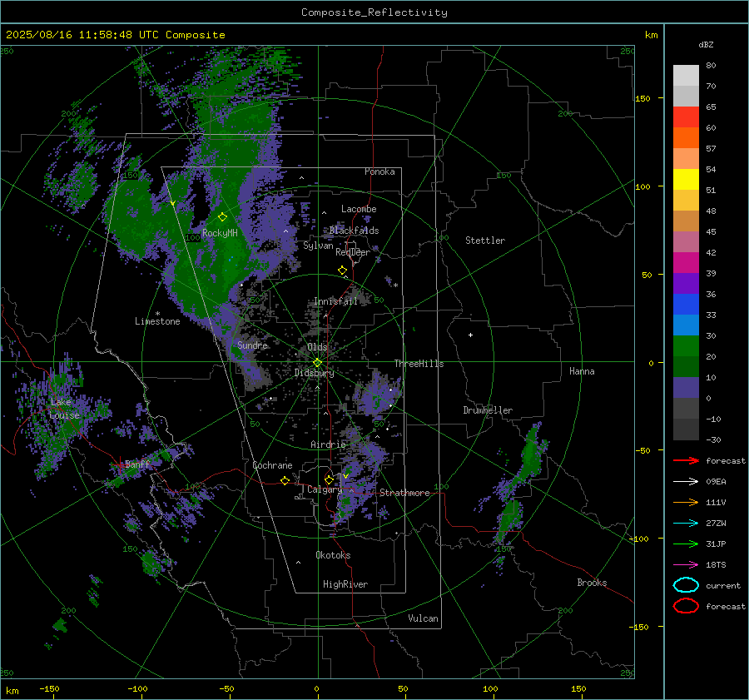
Task: Click the Limestone label
Action: 157,321
